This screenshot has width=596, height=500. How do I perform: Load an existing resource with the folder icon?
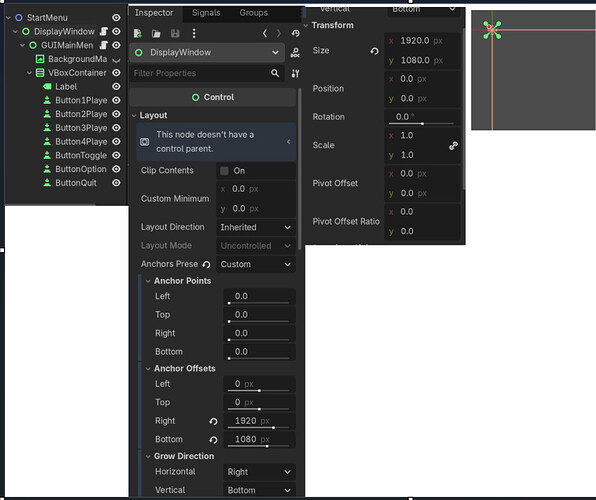156,33
